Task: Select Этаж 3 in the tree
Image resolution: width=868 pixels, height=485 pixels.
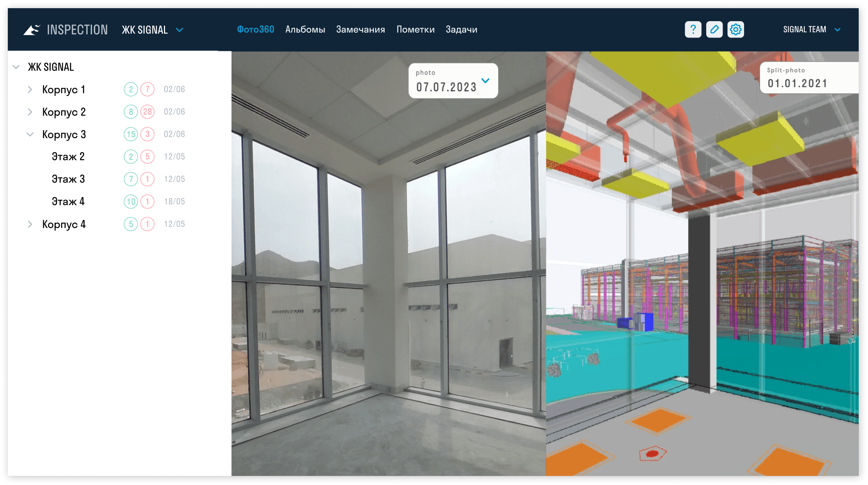Action: click(x=68, y=179)
